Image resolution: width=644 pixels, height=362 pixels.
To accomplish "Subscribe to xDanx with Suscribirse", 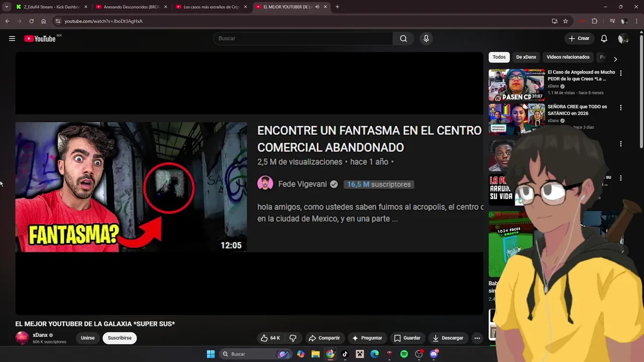I will [120, 338].
